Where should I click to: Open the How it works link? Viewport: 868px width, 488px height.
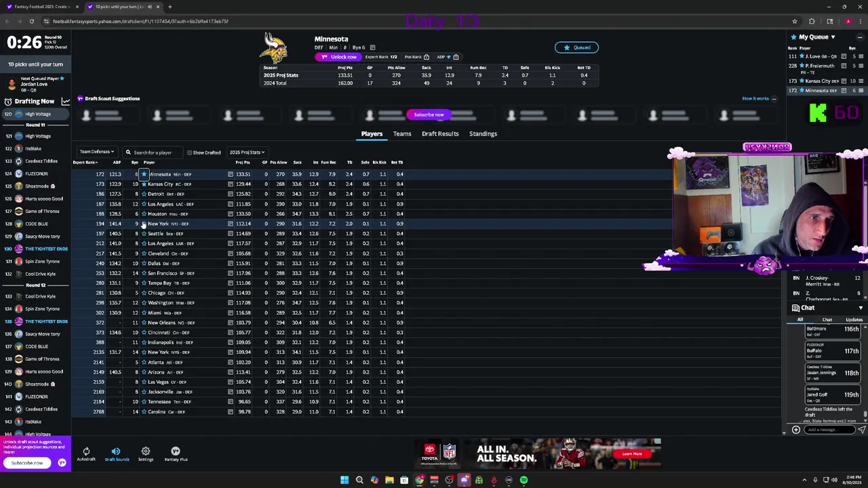[755, 99]
